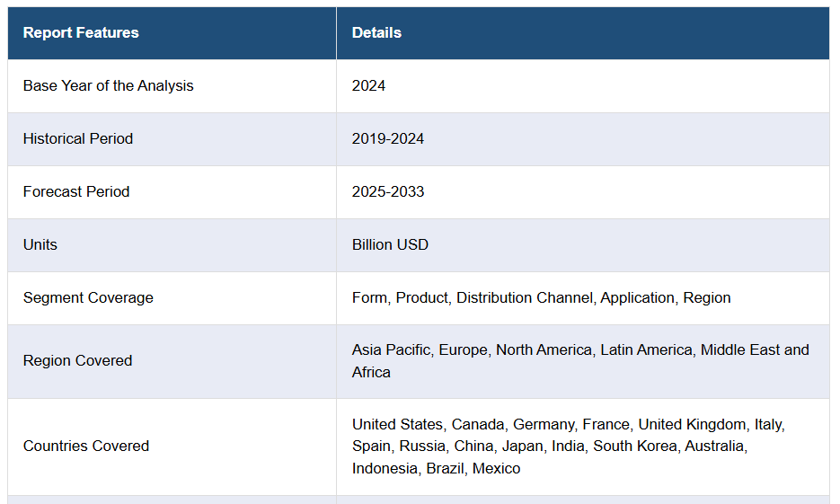This screenshot has height=504, width=840.
Task: Click Mexico in the countries list
Action: (x=497, y=469)
